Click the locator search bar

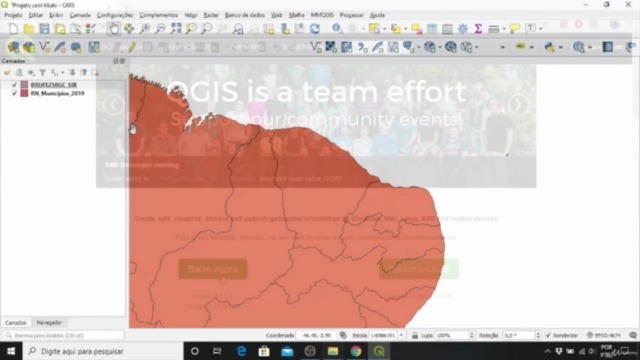(x=63, y=335)
